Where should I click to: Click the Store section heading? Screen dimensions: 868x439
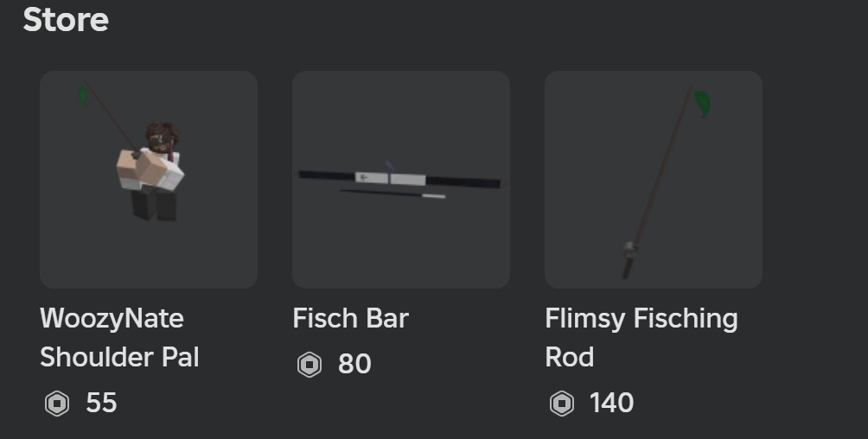tap(66, 19)
